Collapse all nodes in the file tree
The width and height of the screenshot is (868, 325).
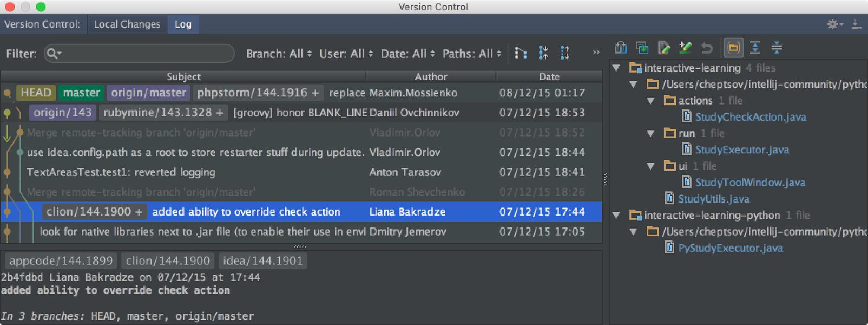click(x=777, y=48)
